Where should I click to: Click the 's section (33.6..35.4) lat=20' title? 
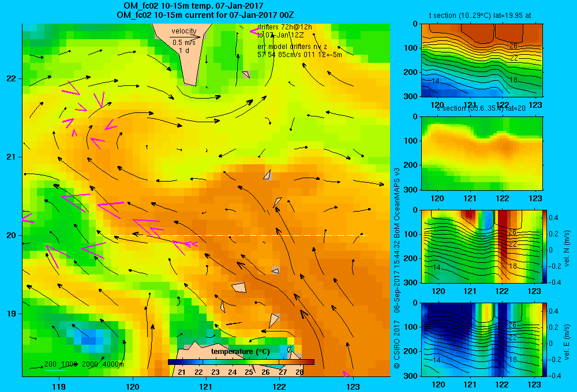pos(481,108)
